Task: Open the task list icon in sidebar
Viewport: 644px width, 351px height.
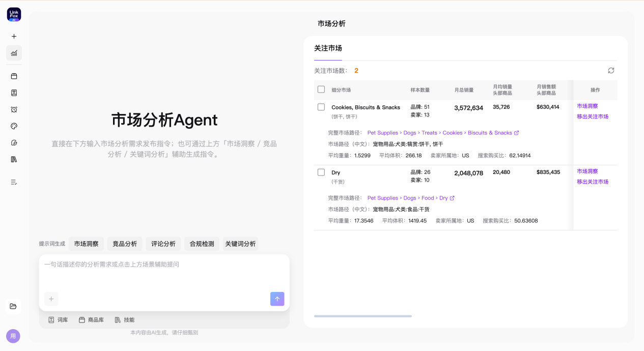Action: coord(14,182)
